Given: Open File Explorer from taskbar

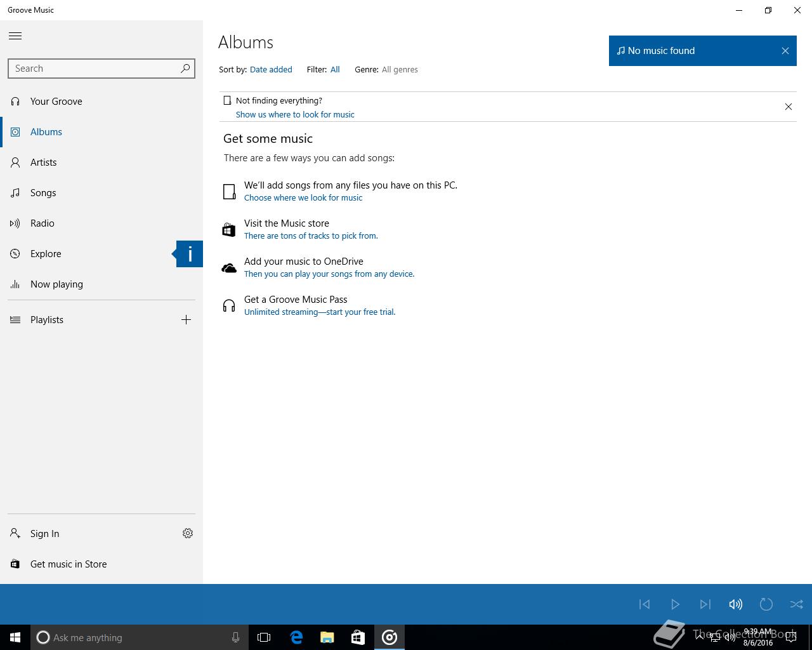Looking at the screenshot, I should 327,637.
